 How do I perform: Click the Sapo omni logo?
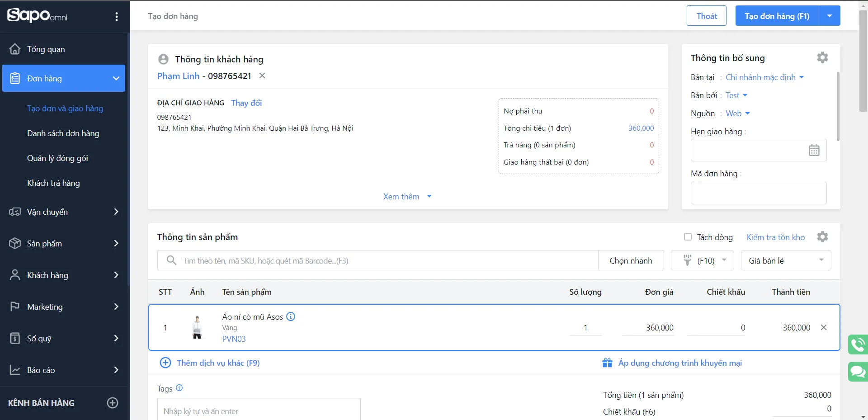click(x=37, y=15)
